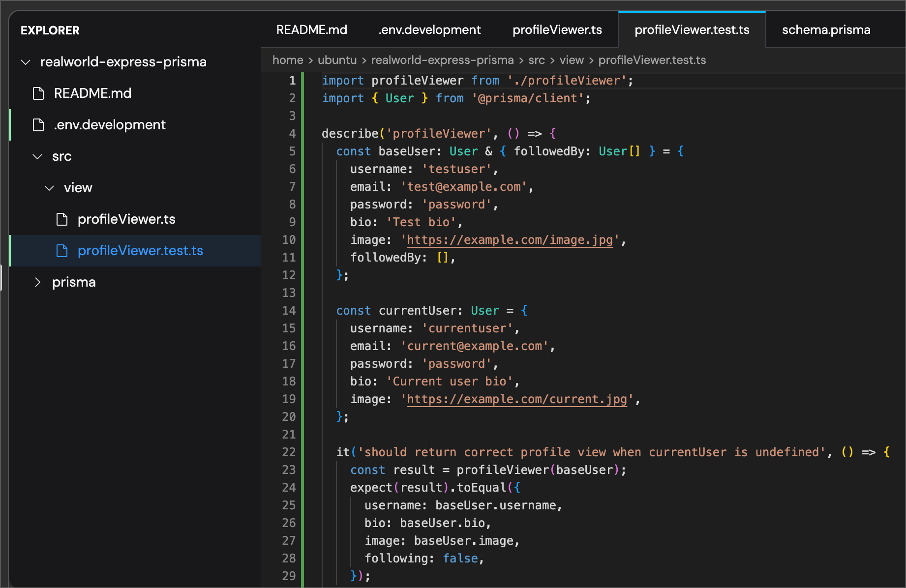Open the schema.prisma tab
The width and height of the screenshot is (906, 588).
coord(826,29)
